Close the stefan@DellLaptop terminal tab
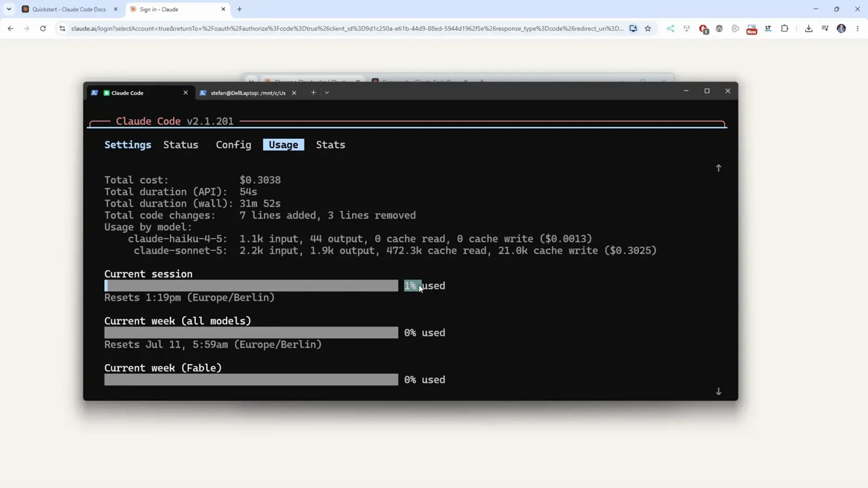The image size is (868, 488). pos(294,93)
